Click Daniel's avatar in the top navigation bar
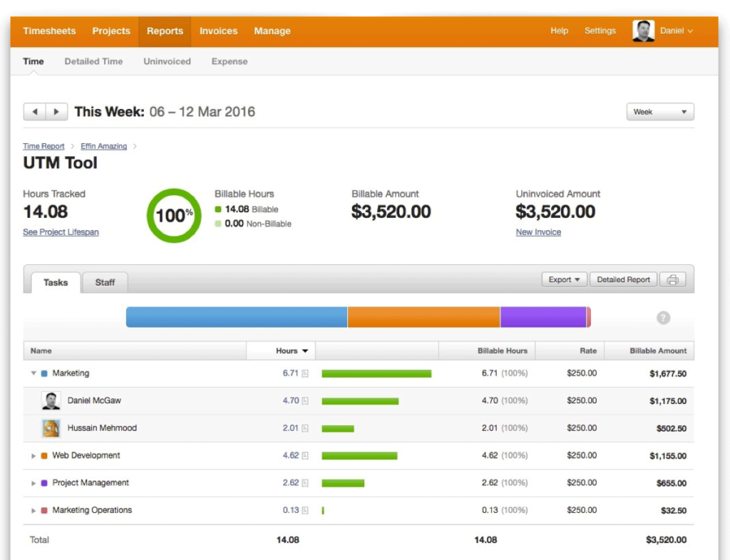 point(643,31)
